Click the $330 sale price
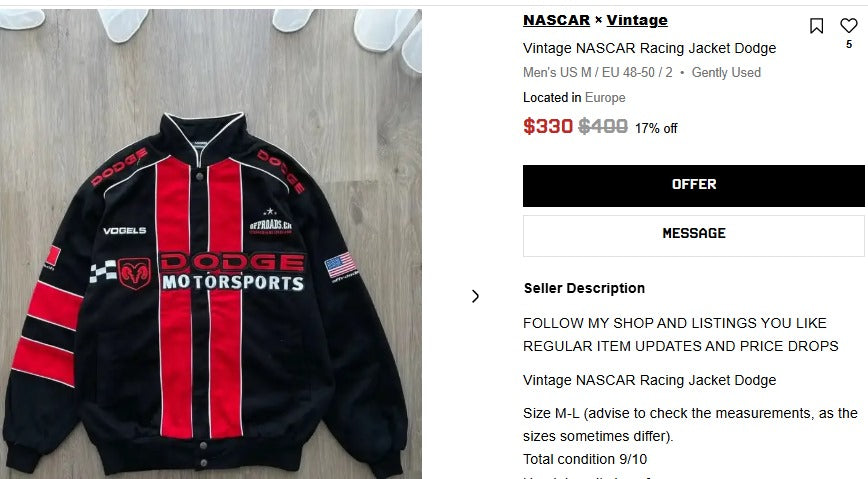This screenshot has height=479, width=868. 548,126
